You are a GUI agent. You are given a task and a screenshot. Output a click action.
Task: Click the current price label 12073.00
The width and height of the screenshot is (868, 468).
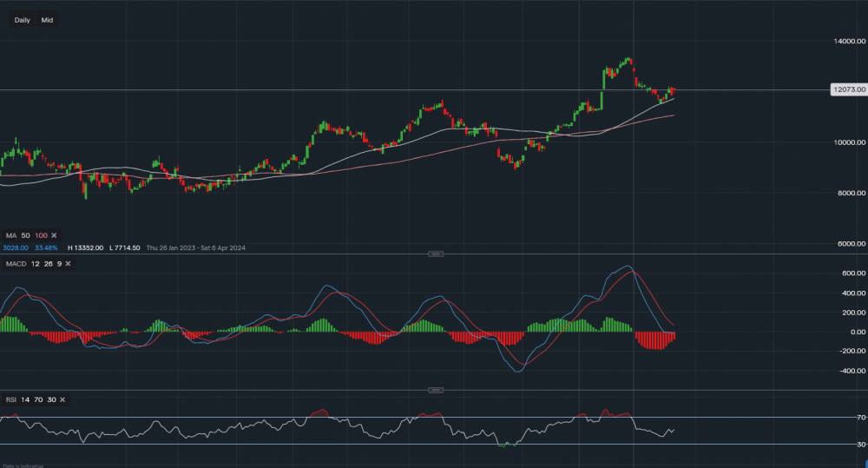pos(846,89)
